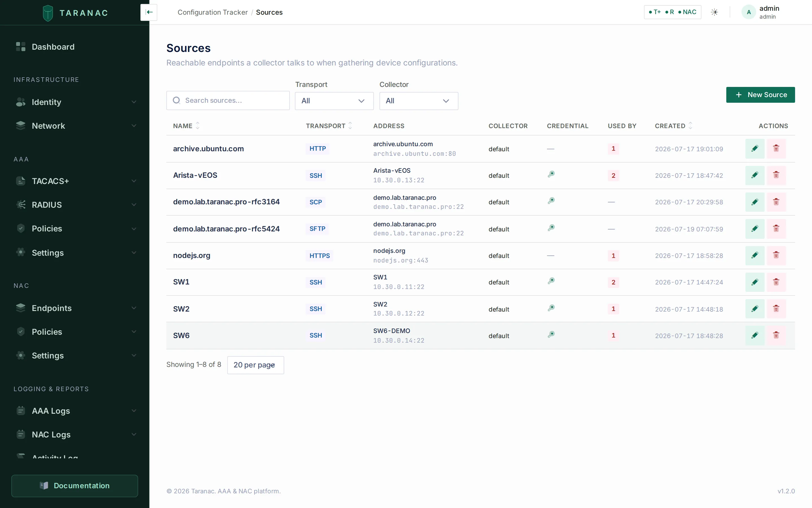Select the SW6 source name
The height and width of the screenshot is (508, 812).
[181, 335]
